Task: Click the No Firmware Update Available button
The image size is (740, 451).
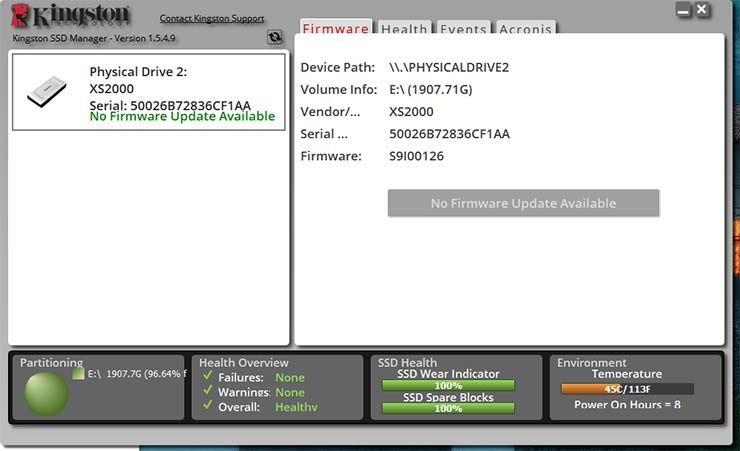Action: click(x=523, y=203)
